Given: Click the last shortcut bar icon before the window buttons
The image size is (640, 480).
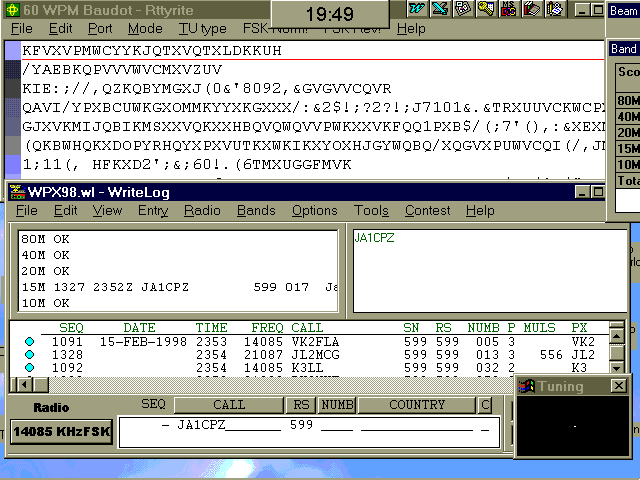Looking at the screenshot, I should tap(554, 9).
